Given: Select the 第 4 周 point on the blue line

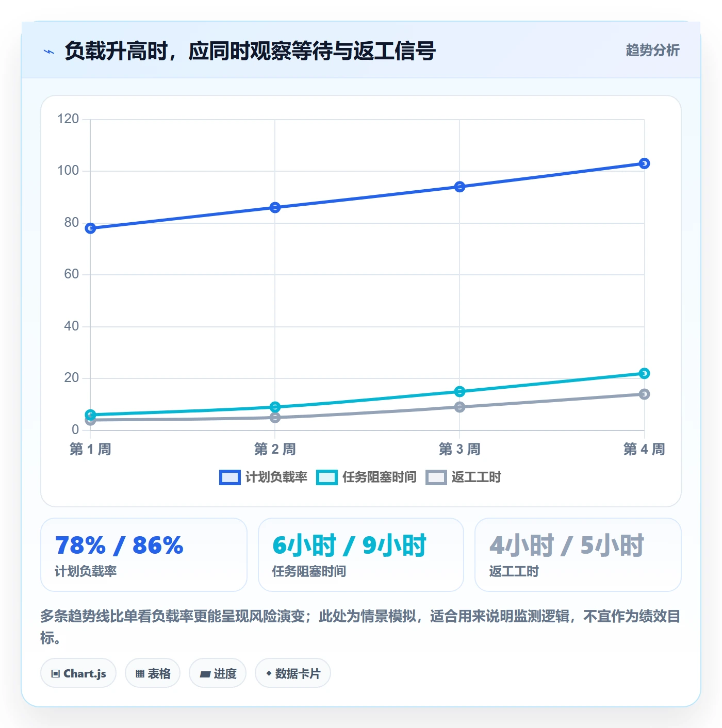Looking at the screenshot, I should tap(644, 163).
